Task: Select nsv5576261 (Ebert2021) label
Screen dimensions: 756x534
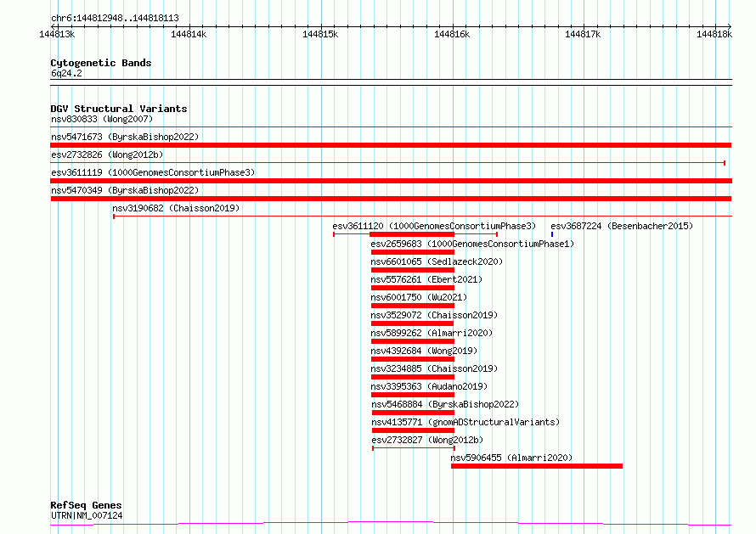Action: tap(426, 279)
